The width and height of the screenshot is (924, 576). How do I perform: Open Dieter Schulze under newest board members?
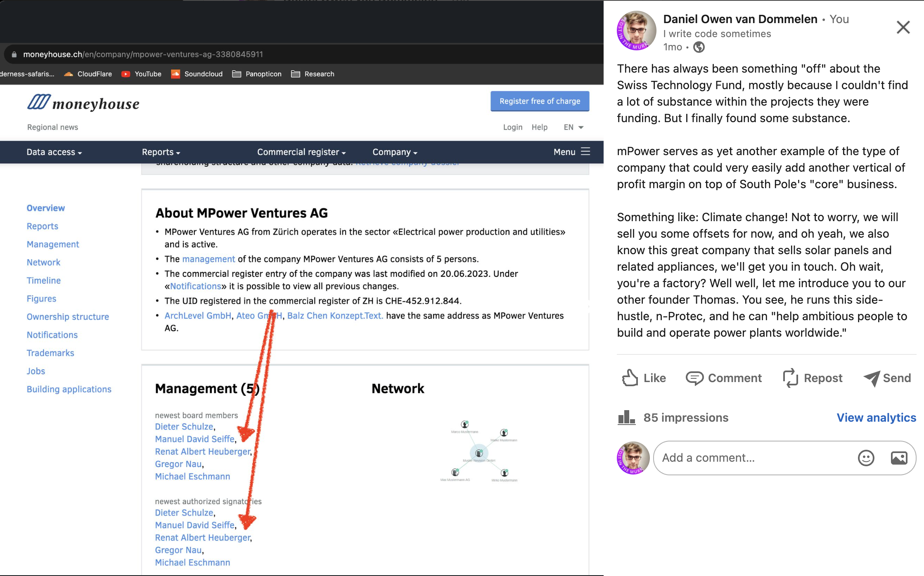click(x=184, y=427)
